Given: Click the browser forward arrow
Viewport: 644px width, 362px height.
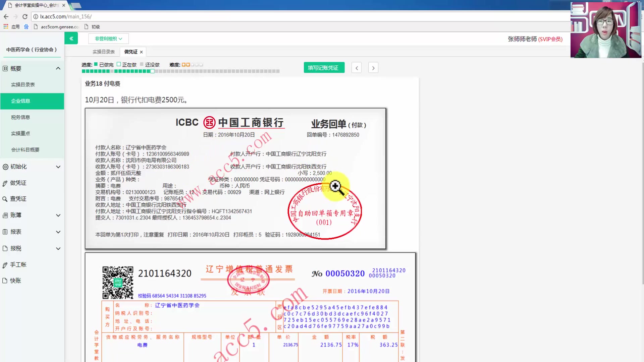Looking at the screenshot, I should point(15,16).
